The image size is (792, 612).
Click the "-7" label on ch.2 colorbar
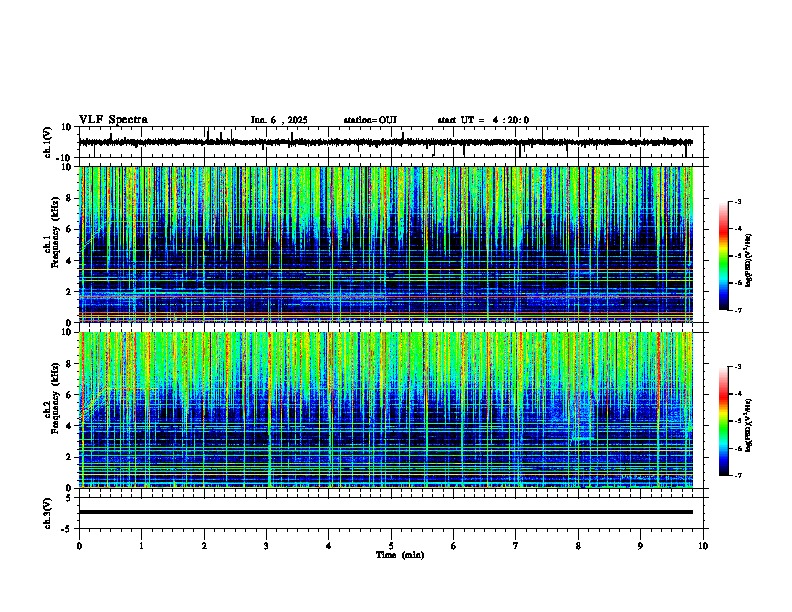(737, 475)
